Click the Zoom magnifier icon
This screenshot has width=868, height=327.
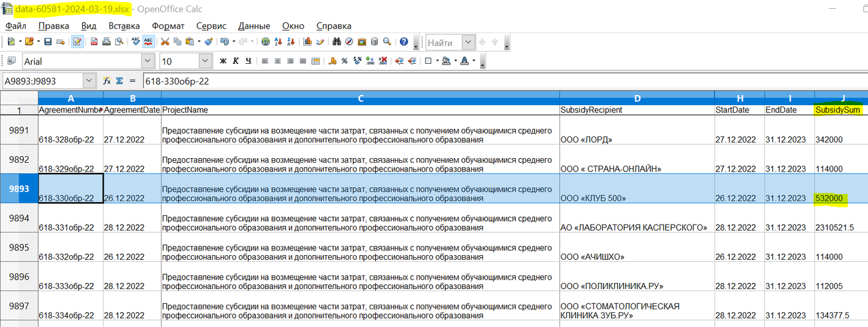tap(387, 41)
